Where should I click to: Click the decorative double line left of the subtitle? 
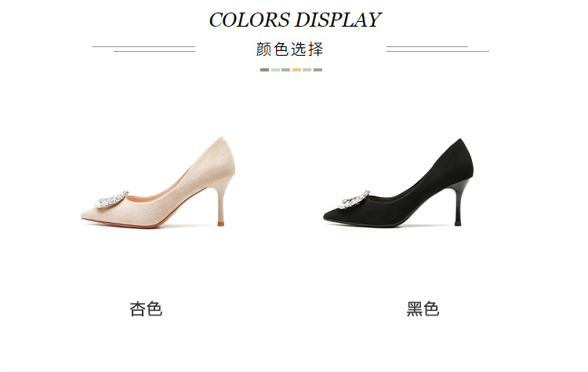pos(144,49)
